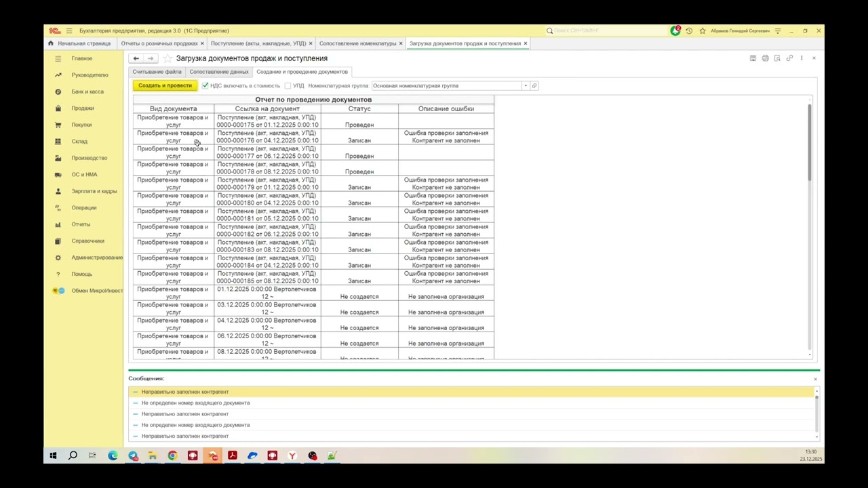Open the Покупки sidebar section
This screenshot has height=488, width=868.
tap(81, 125)
